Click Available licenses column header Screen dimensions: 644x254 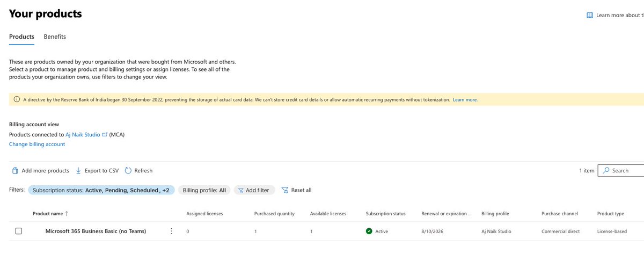pos(328,213)
